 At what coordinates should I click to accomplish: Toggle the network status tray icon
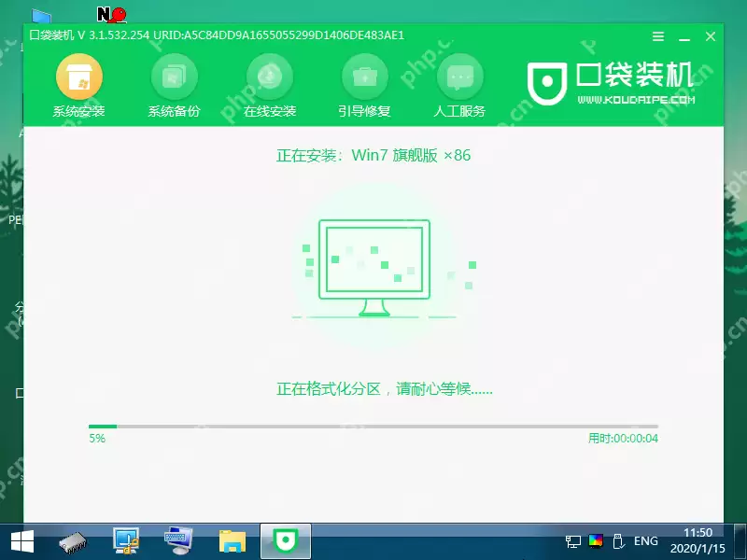[573, 543]
